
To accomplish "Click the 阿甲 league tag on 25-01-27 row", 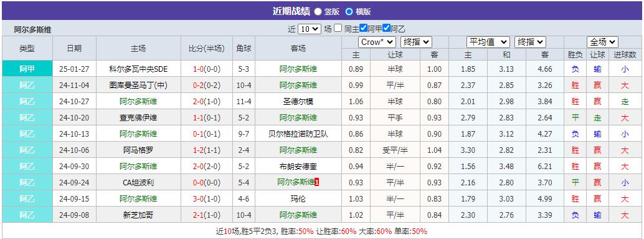I will pos(27,69).
